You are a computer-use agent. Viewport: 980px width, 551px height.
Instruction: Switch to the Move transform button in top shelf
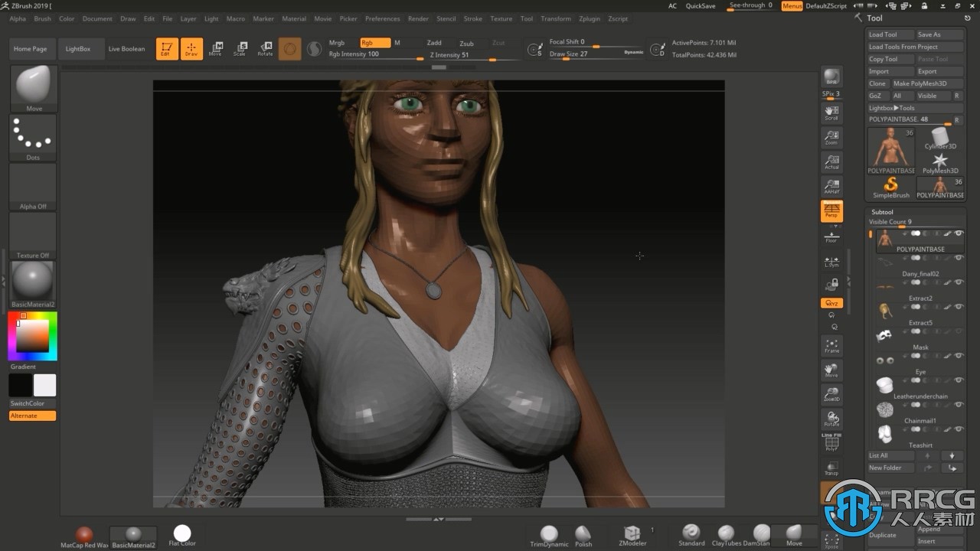[216, 49]
